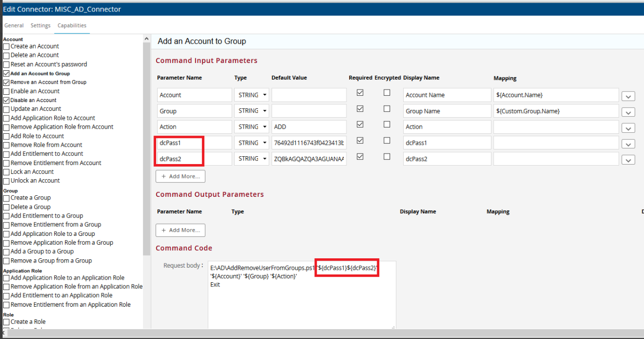Screen dimensions: 644x339
Task: Check the Create an Account capability
Action: pyautogui.click(x=7, y=47)
